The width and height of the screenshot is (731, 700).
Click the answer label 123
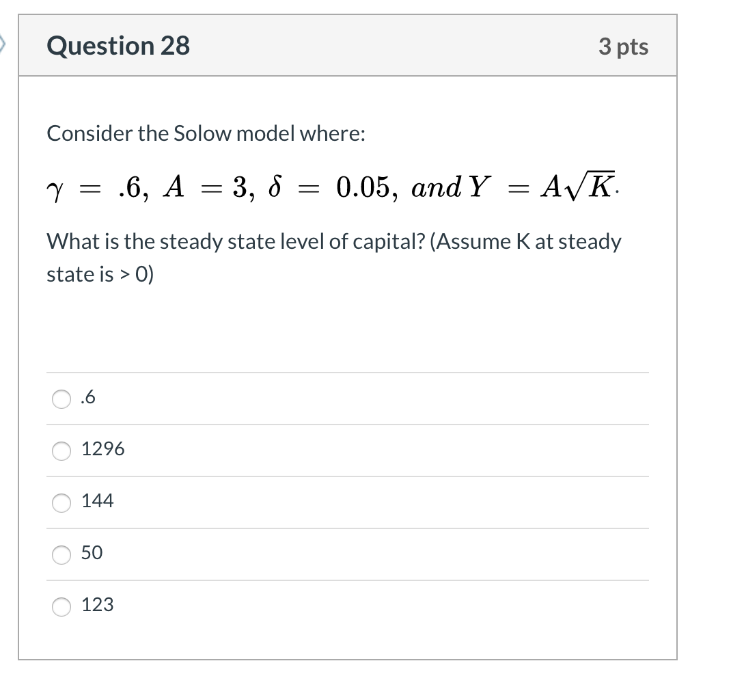97,605
